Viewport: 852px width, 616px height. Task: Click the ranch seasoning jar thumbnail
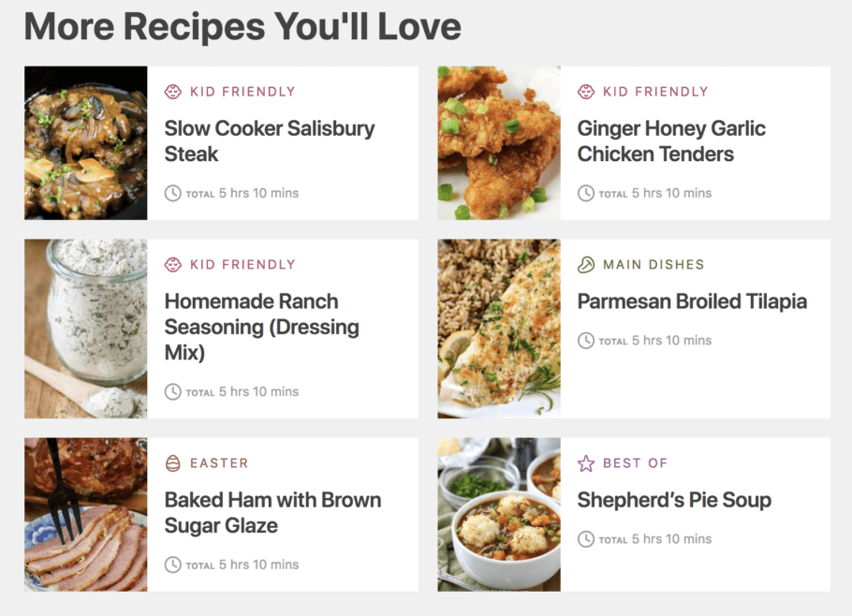[86, 329]
